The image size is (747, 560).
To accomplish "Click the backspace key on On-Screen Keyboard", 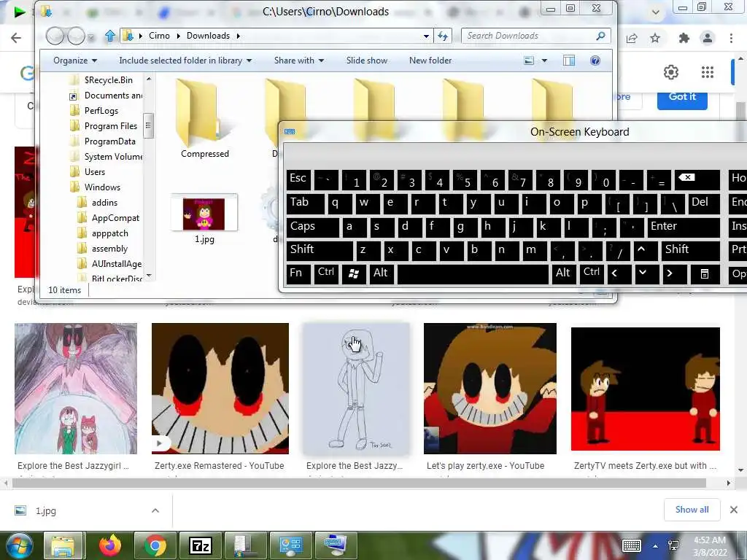I will click(x=697, y=180).
